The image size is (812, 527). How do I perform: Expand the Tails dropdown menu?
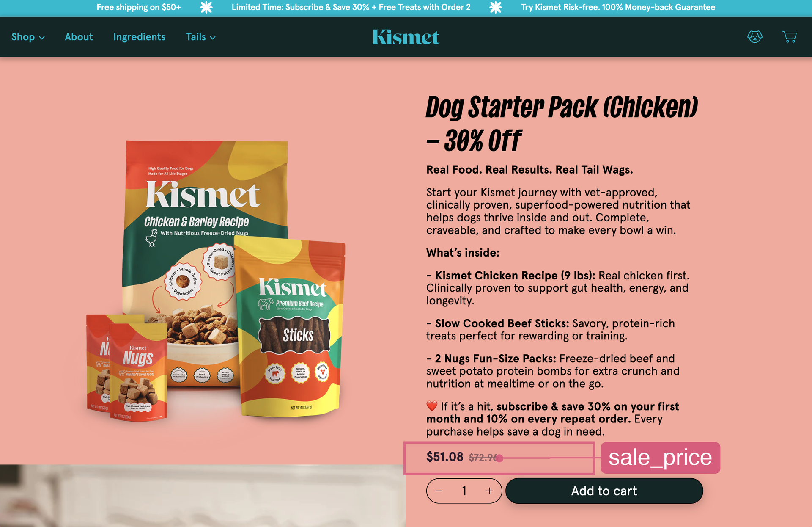(201, 37)
